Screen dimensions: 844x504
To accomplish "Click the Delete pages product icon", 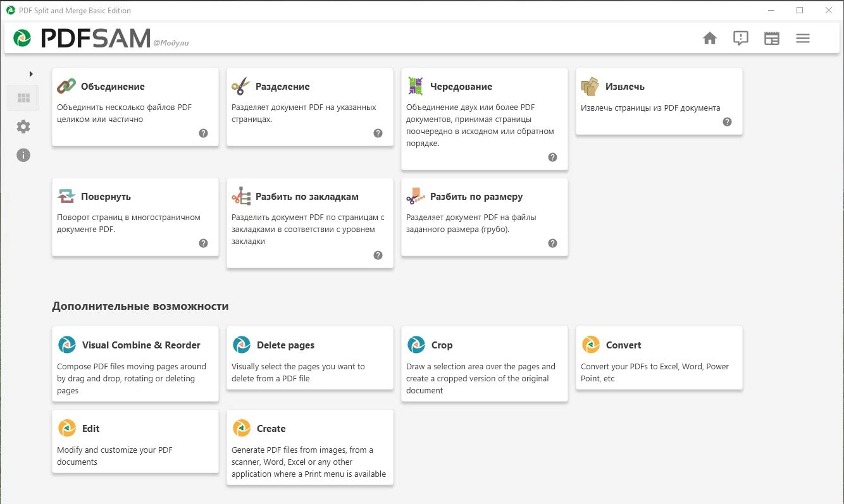I will click(x=242, y=345).
